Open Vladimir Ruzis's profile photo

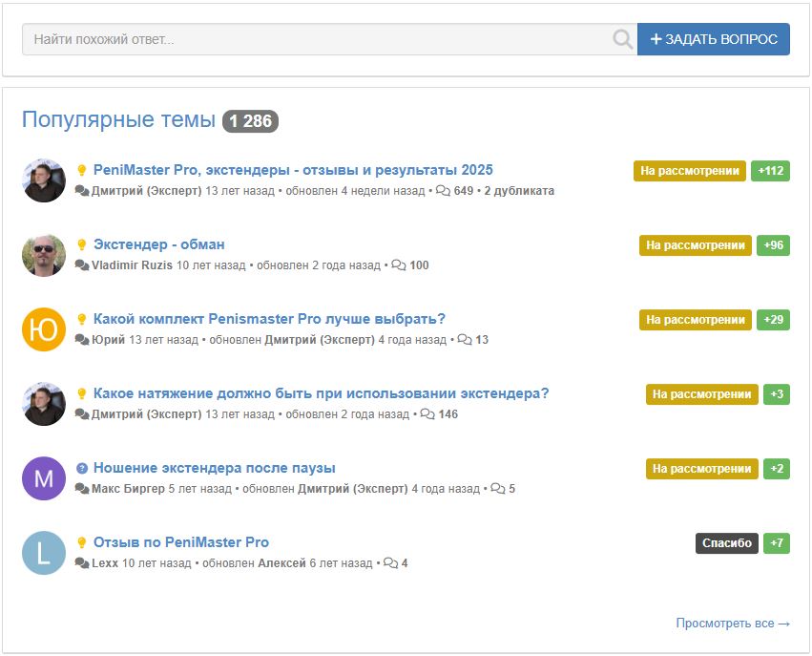(44, 255)
